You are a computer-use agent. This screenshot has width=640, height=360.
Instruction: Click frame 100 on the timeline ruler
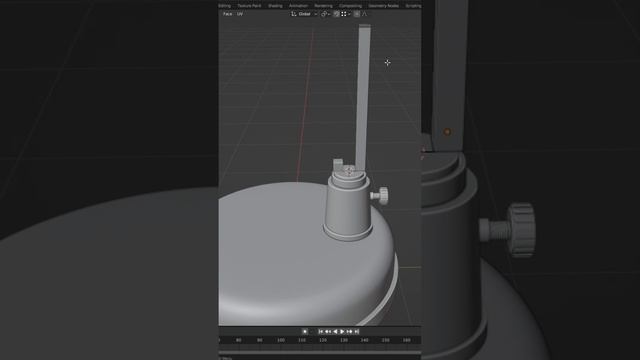pos(281,340)
